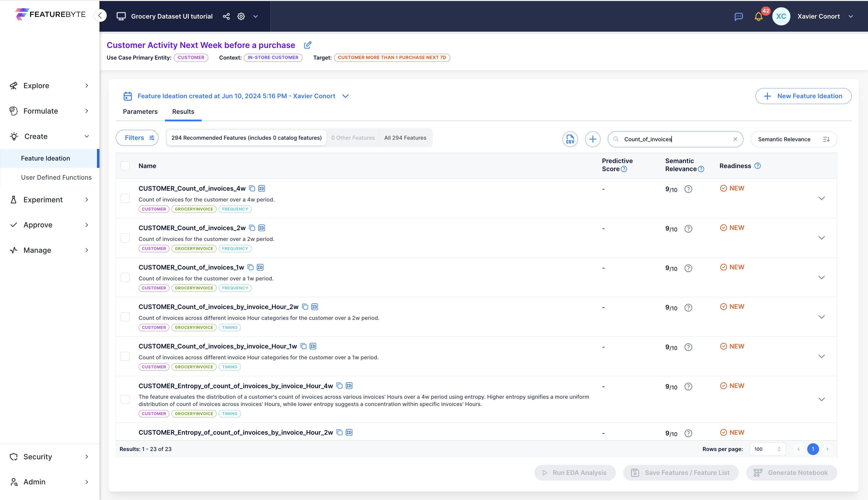The width and height of the screenshot is (868, 500).
Task: Click the share icon next to catalog name
Action: click(x=226, y=16)
